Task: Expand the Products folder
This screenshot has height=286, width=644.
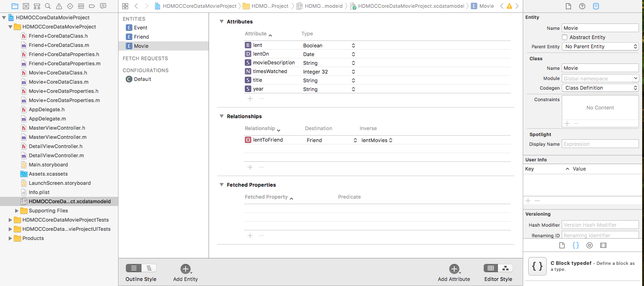Action: [x=11, y=238]
